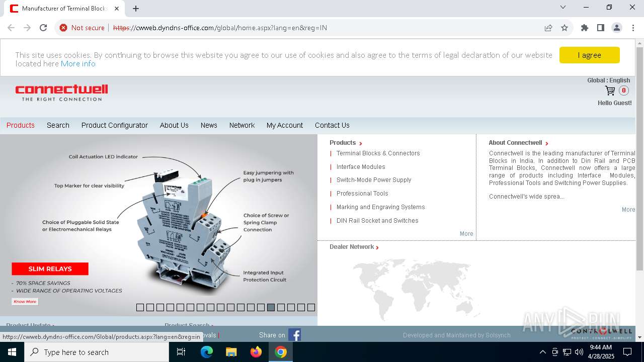Click the Not secure warning icon
The image size is (644, 362).
click(63, 28)
